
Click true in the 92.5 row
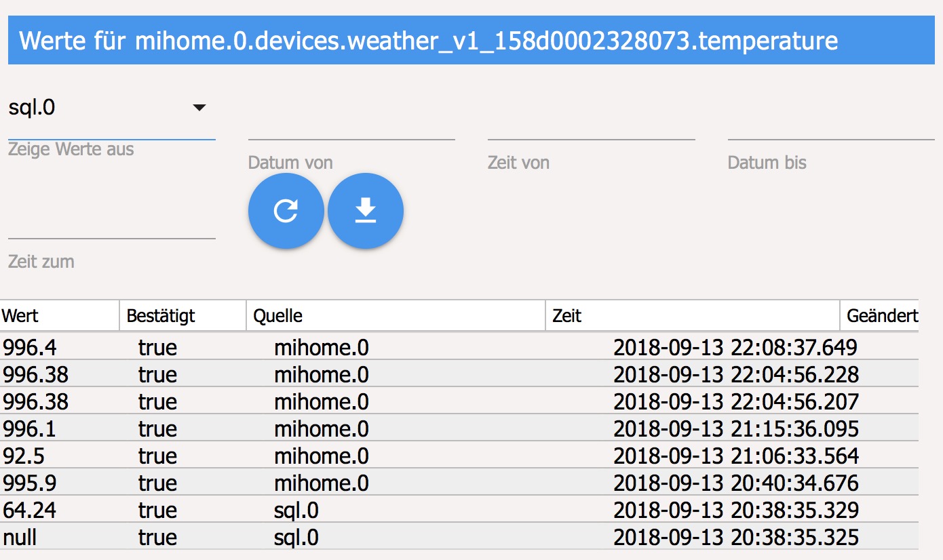pyautogui.click(x=157, y=456)
